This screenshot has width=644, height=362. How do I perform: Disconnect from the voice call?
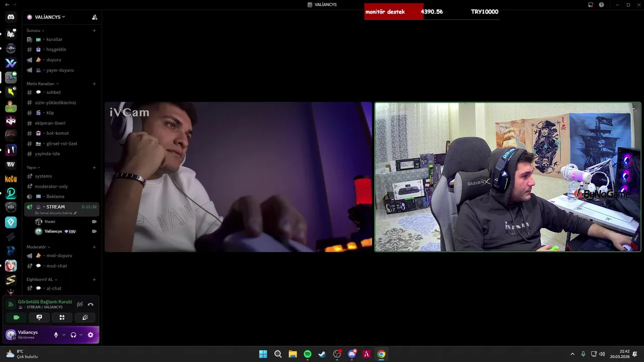click(x=91, y=304)
